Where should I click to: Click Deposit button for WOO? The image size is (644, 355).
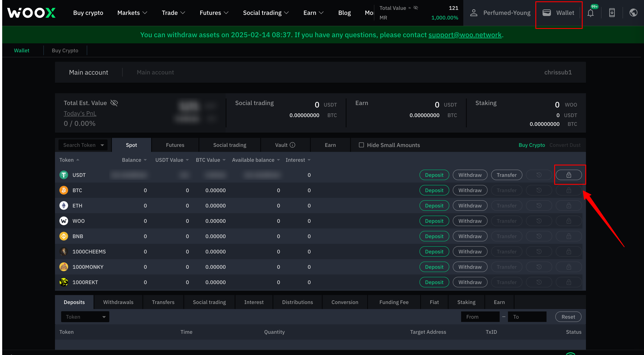[434, 221]
